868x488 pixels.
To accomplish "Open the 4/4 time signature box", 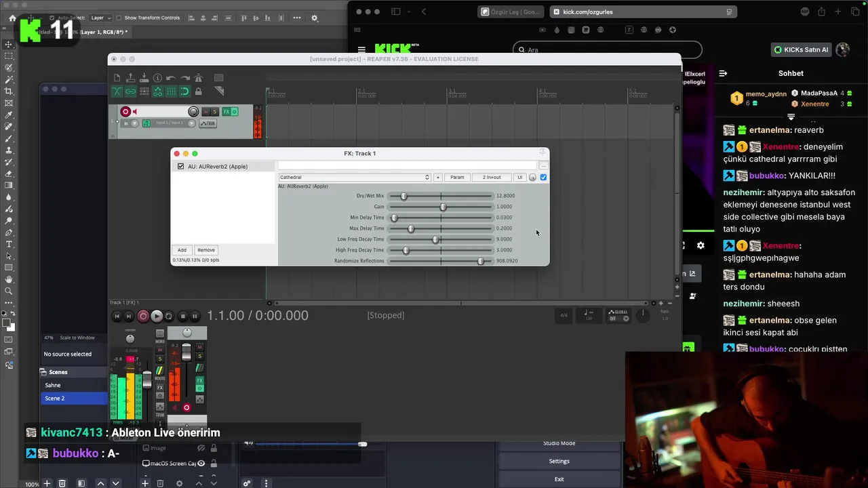I will click(x=564, y=315).
